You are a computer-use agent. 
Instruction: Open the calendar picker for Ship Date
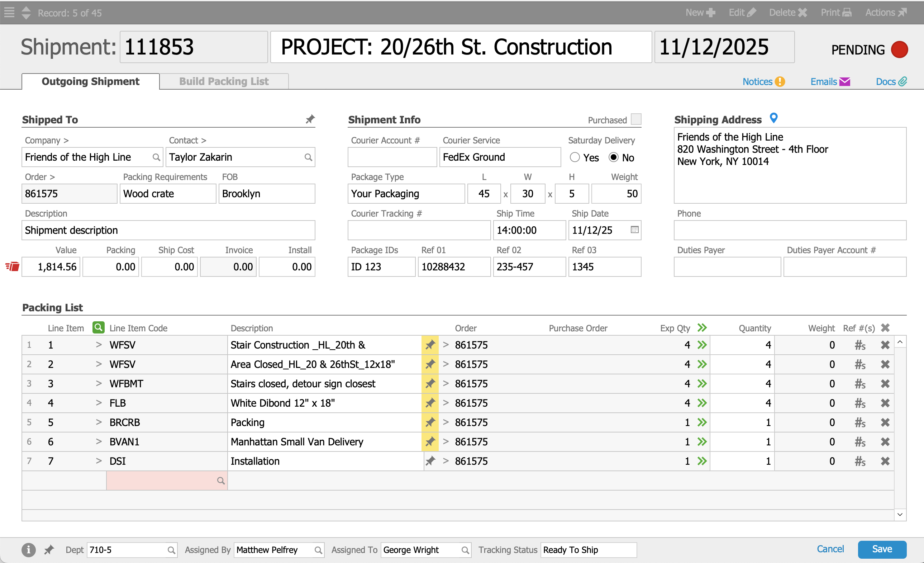634,230
